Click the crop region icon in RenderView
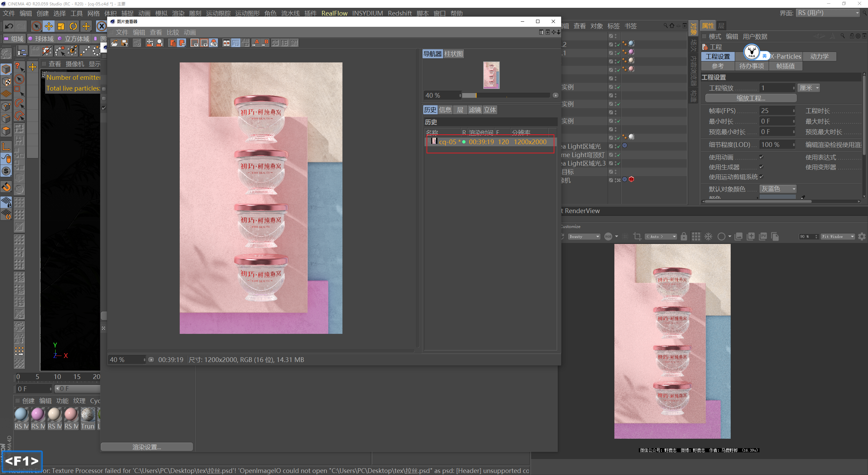868x475 pixels. coord(637,236)
